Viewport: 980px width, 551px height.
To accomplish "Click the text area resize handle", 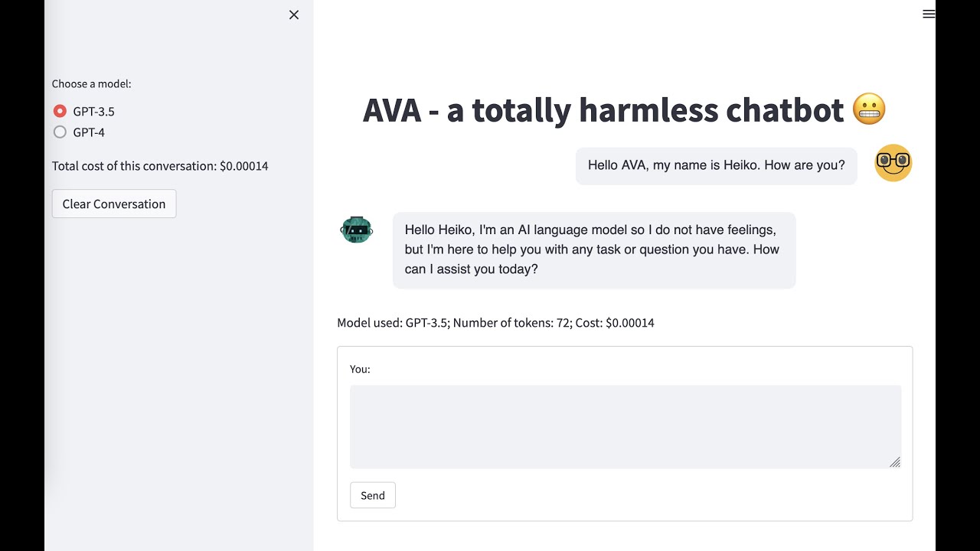I will tap(895, 462).
